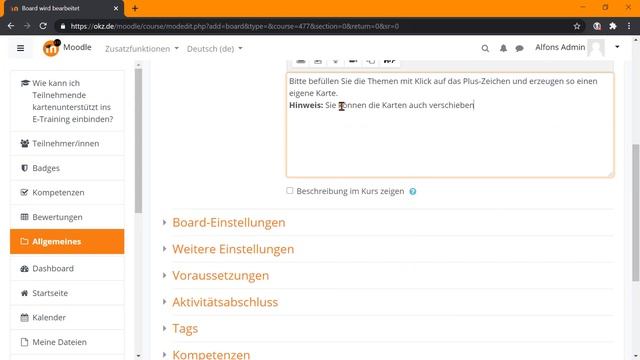Viewport: 640px width, 360px height.
Task: Open Chrome's three-dot menu
Action: [x=629, y=26]
